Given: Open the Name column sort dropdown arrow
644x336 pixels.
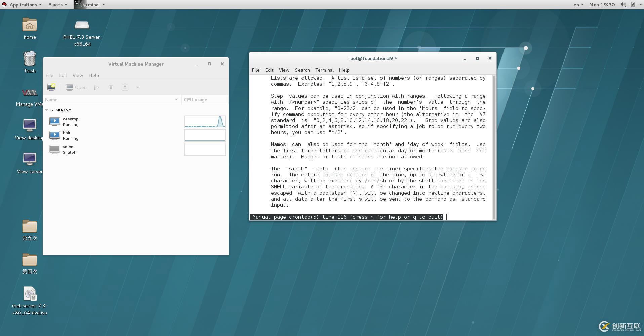Looking at the screenshot, I should pyautogui.click(x=176, y=100).
